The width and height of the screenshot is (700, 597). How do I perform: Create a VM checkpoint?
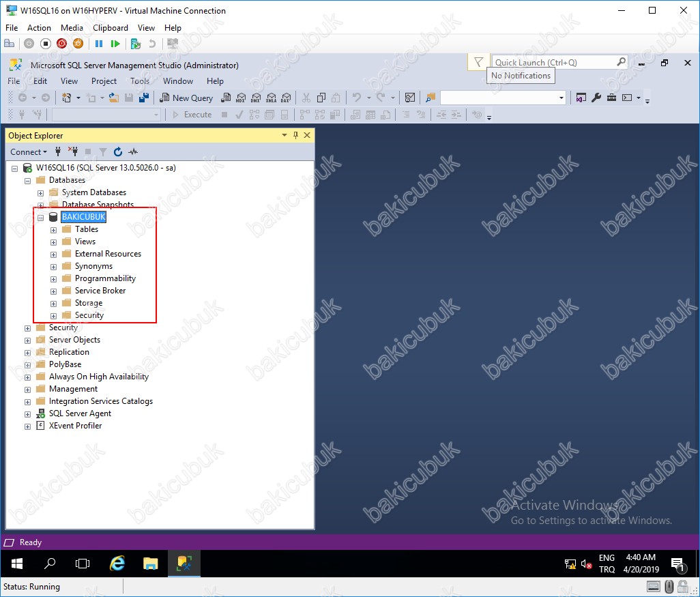(136, 44)
